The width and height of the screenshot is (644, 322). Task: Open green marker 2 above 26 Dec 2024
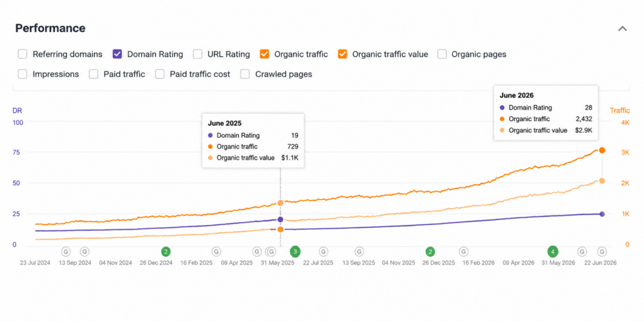coord(165,252)
